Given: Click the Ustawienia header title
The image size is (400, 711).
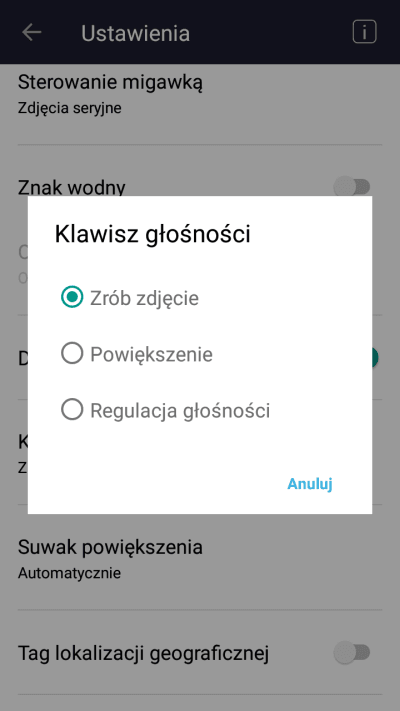Looking at the screenshot, I should pos(135,33).
